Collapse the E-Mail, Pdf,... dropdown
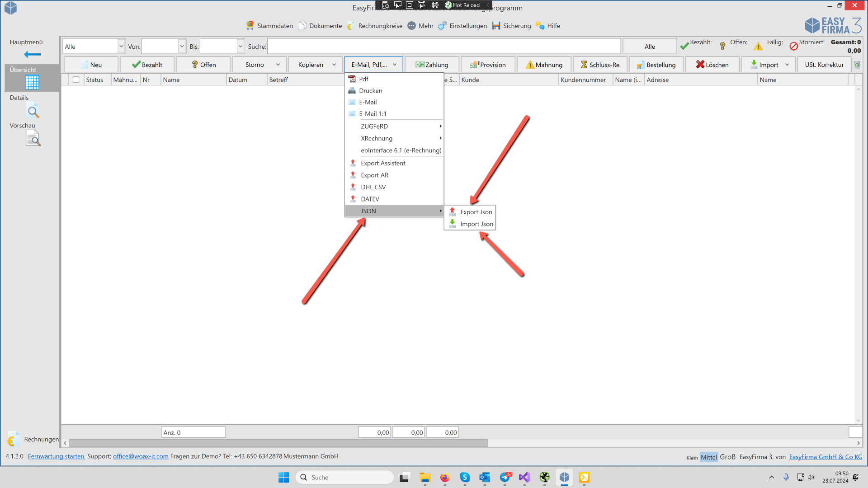Screen dimensions: 868x488 click(395, 65)
